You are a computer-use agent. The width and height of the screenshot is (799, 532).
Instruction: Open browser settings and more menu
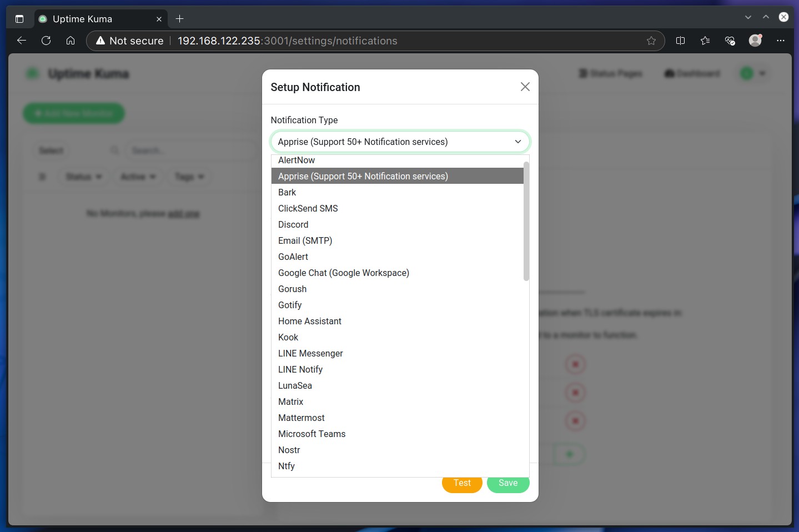pos(781,41)
